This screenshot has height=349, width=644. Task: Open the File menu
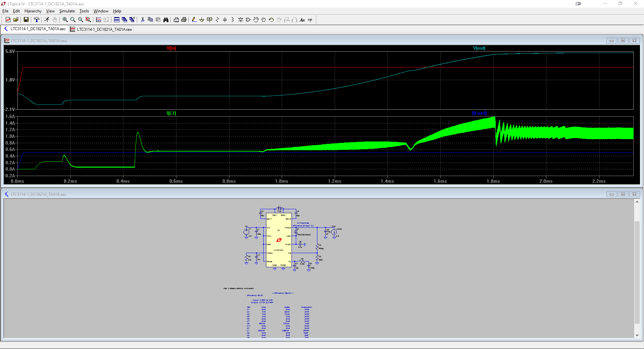click(5, 11)
